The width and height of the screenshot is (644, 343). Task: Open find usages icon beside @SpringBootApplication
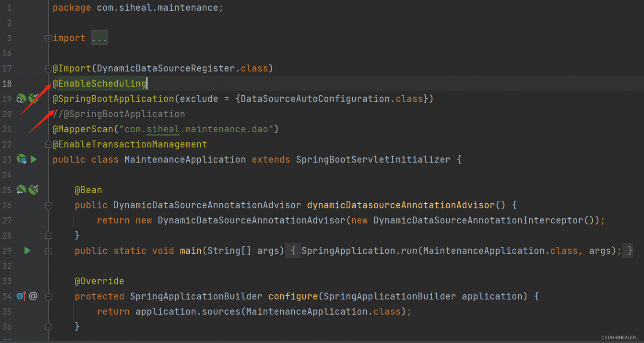21,99
